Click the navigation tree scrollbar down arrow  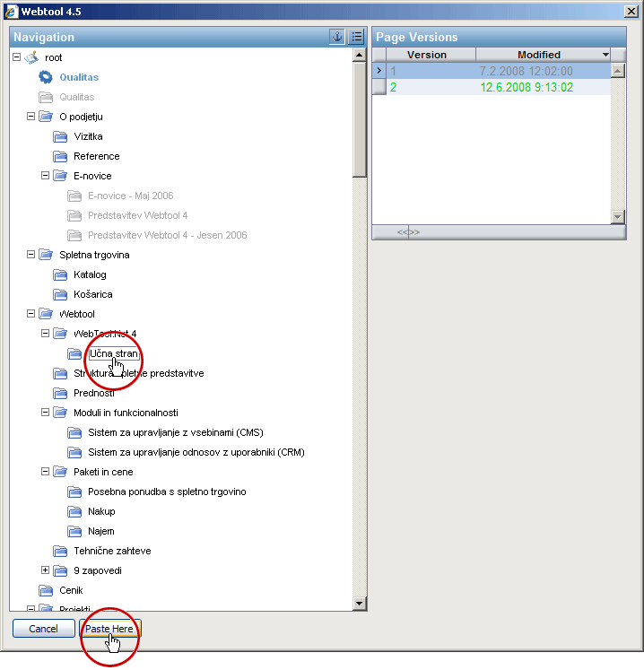coord(360,604)
